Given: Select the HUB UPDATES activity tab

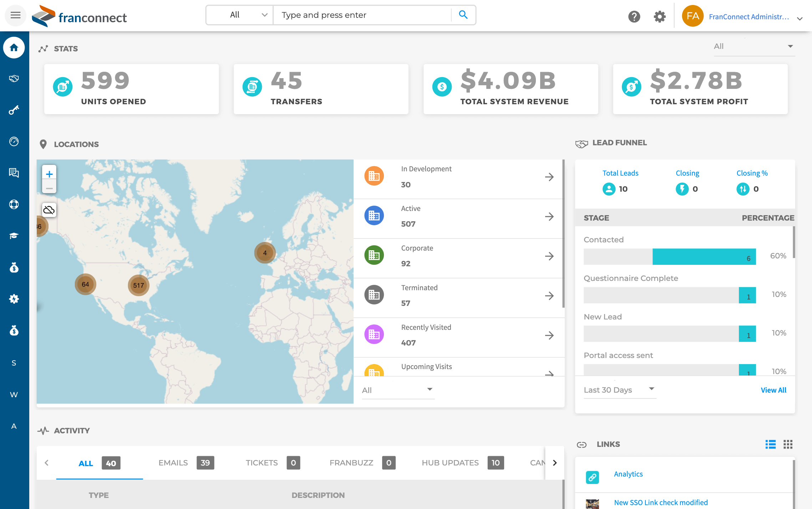Looking at the screenshot, I should pos(463,463).
